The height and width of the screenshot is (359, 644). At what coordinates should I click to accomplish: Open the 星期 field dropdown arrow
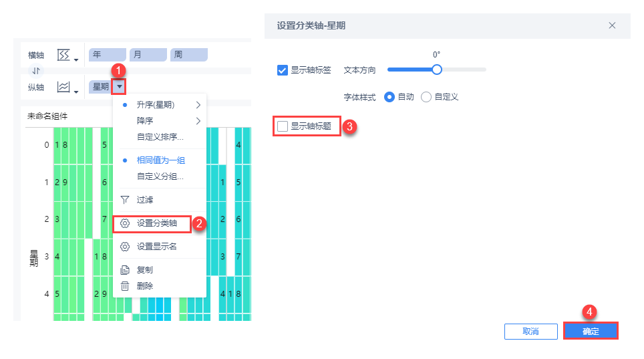pyautogui.click(x=119, y=86)
